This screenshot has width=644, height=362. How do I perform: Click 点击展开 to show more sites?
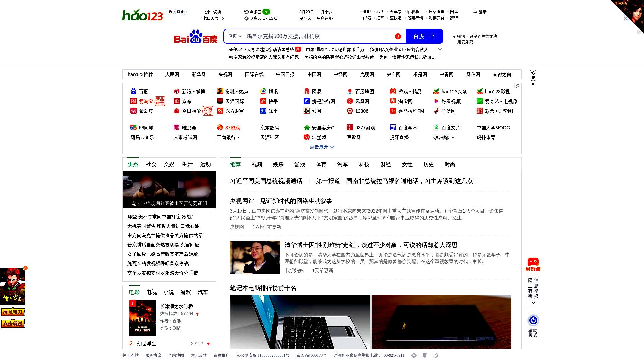(322, 147)
